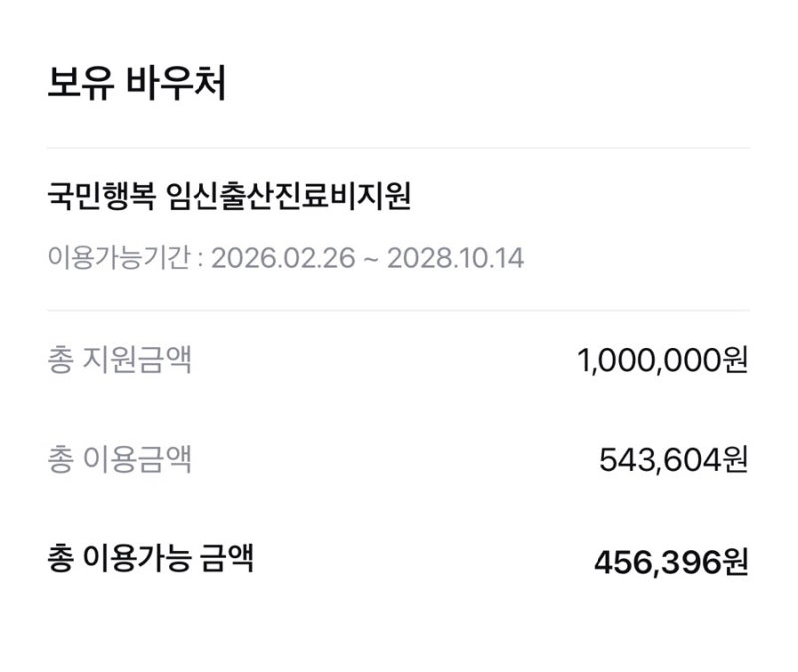Viewport: 798px width, 672px height.
Task: Select the bold 총 이용가능 금액 label
Action: click(151, 558)
